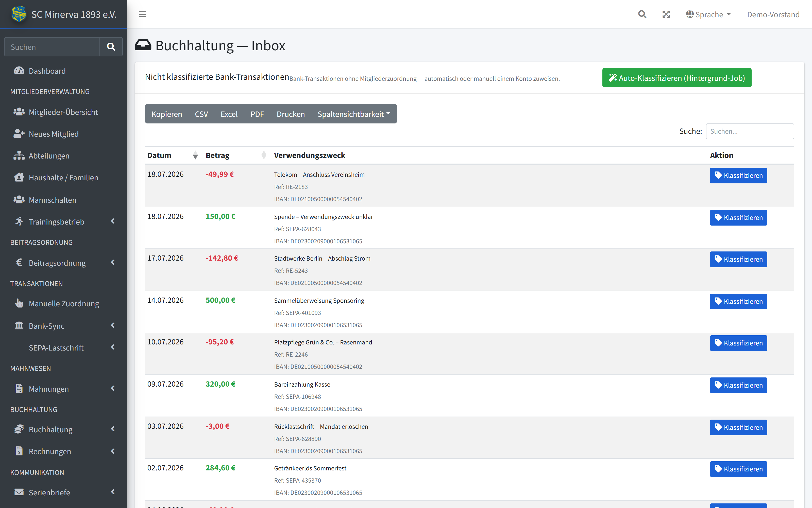
Task: Click the Trainingsbetrieb running icon
Action: pyautogui.click(x=19, y=221)
